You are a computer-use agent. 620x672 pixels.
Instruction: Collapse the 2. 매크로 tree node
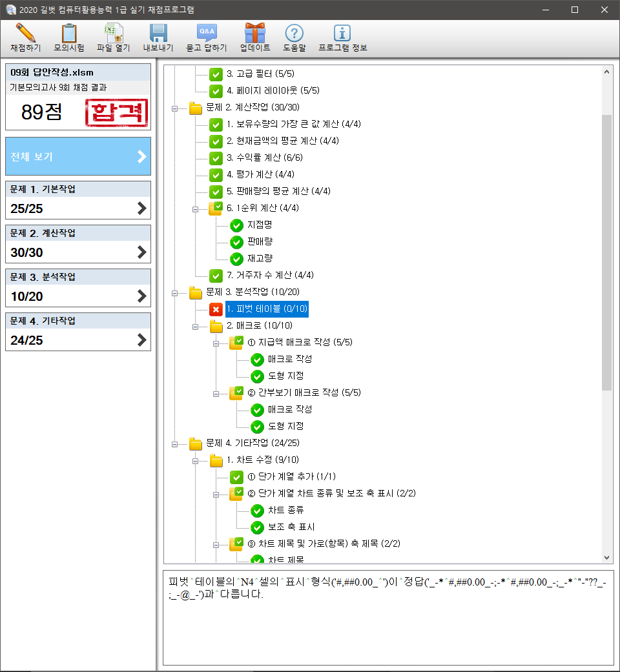click(195, 326)
